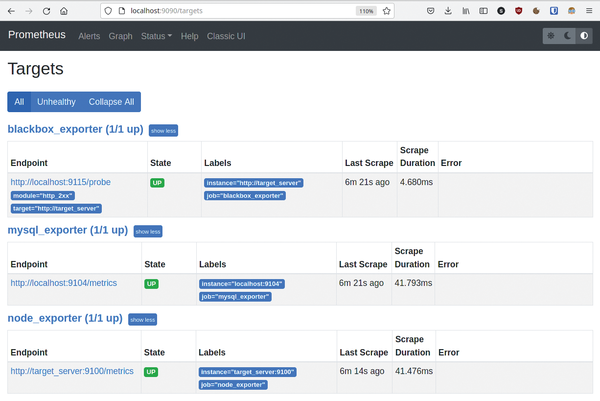Image resolution: width=600 pixels, height=401 pixels.
Task: Click the job="node_exporter" label
Action: 233,385
